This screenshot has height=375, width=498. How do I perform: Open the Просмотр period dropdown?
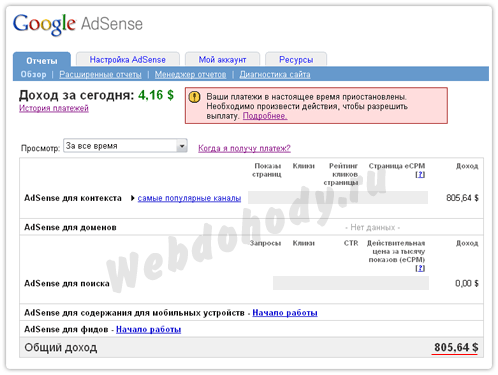pos(125,146)
